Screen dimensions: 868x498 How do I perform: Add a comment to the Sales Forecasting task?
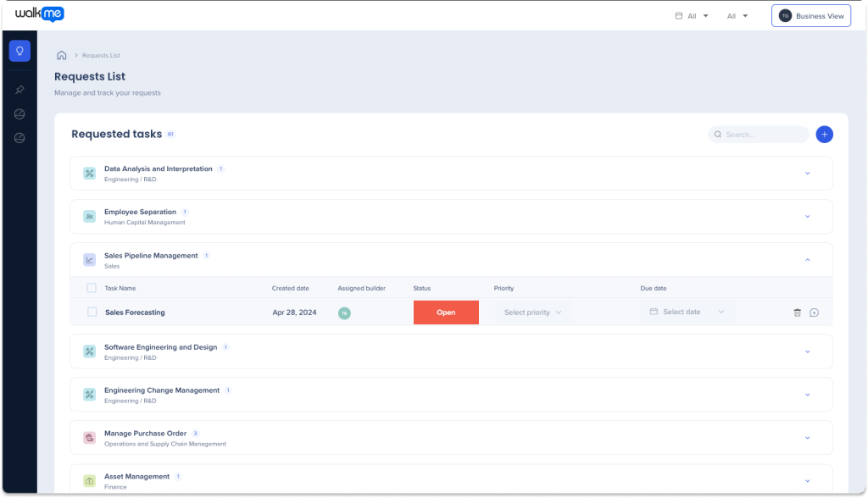point(814,313)
